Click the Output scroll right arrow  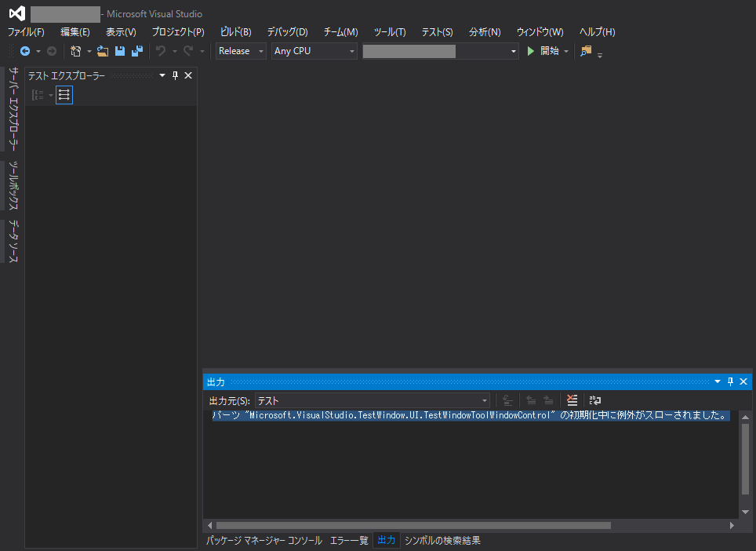[x=732, y=525]
